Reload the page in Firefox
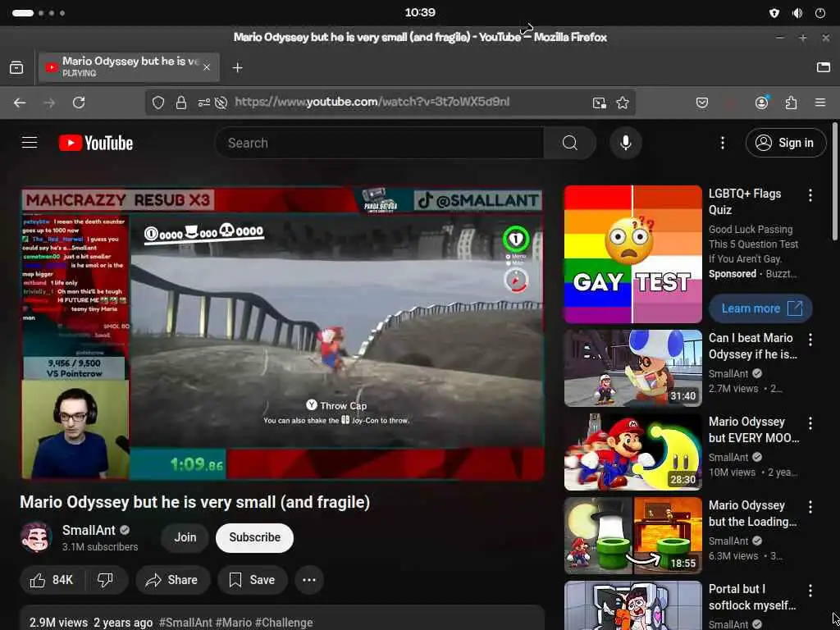 [x=79, y=103]
